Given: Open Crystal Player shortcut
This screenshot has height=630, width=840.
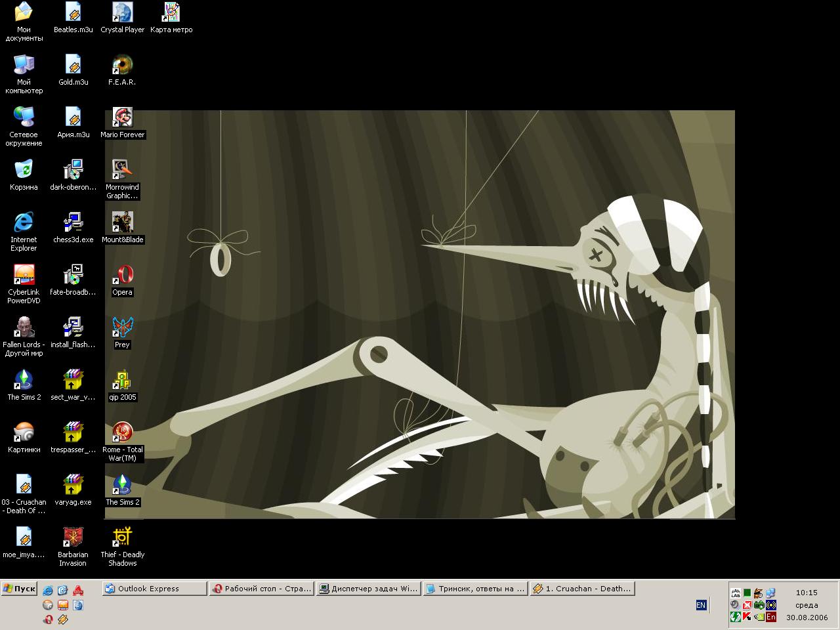Looking at the screenshot, I should (x=122, y=12).
